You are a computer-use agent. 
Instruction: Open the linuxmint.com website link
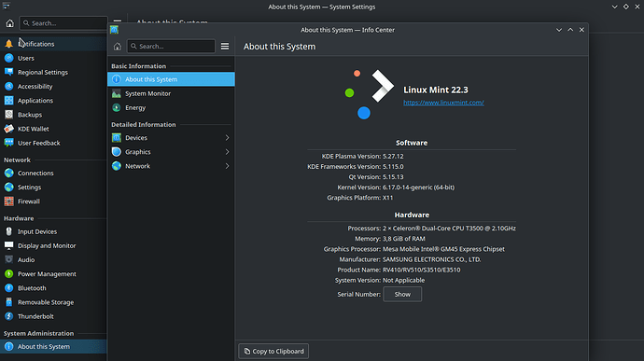[443, 103]
